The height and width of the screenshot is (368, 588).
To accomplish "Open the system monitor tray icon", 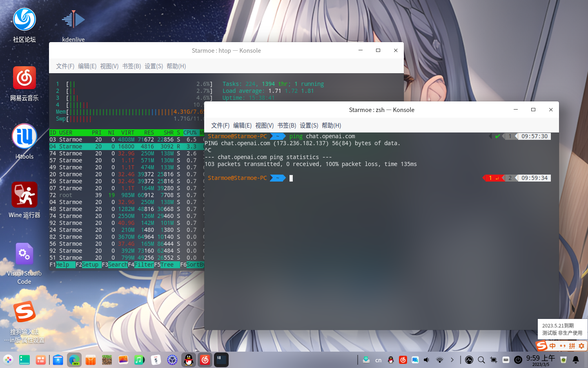I will tap(469, 360).
